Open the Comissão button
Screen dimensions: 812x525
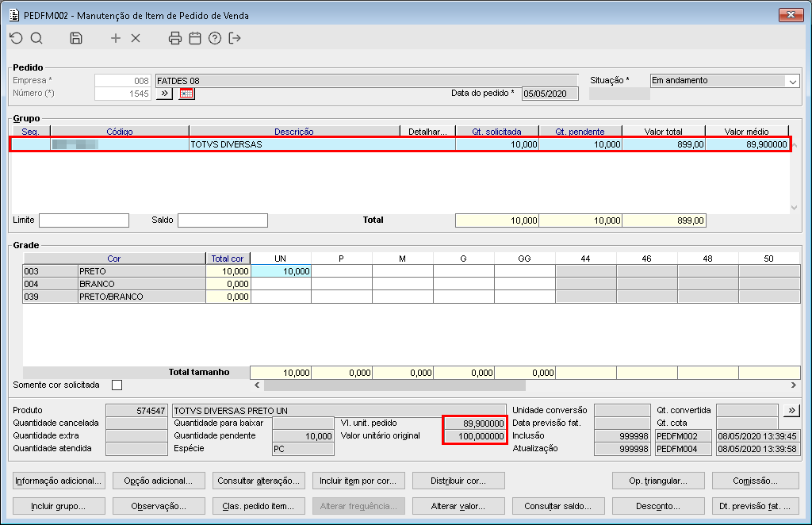click(755, 481)
